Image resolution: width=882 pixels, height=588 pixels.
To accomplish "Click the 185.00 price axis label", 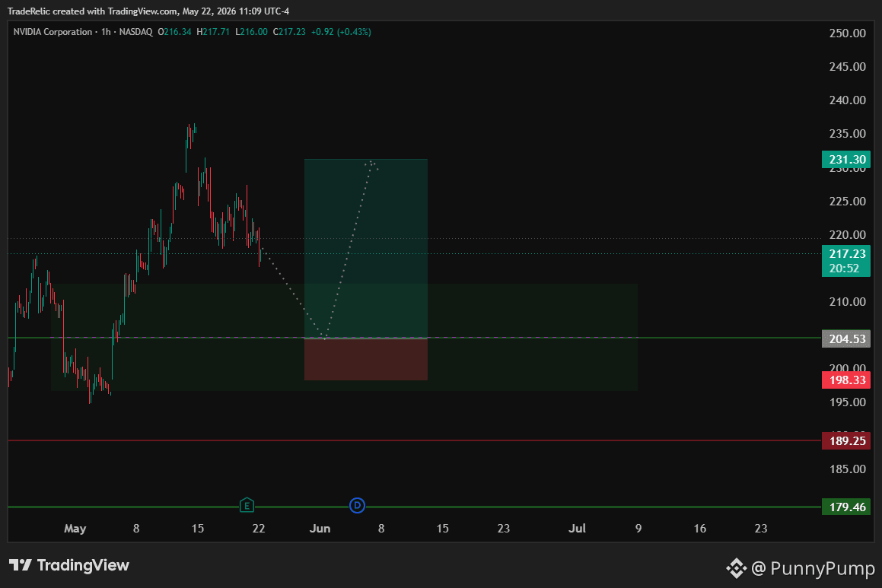I will tap(847, 469).
